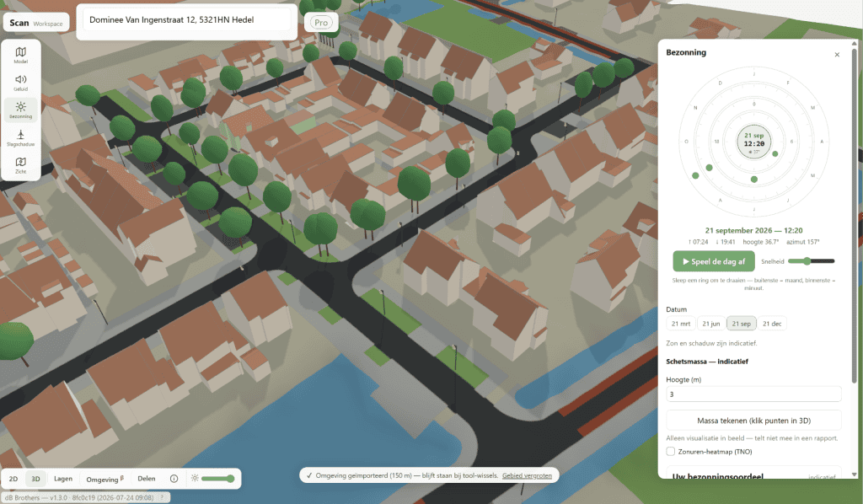This screenshot has height=504, width=863.
Task: Open the Delen share menu
Action: 147,479
